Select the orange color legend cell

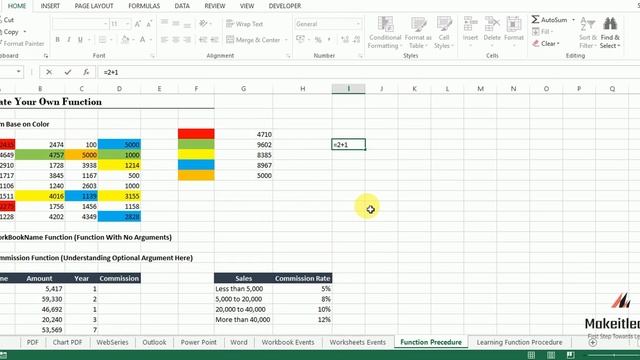[196, 176]
